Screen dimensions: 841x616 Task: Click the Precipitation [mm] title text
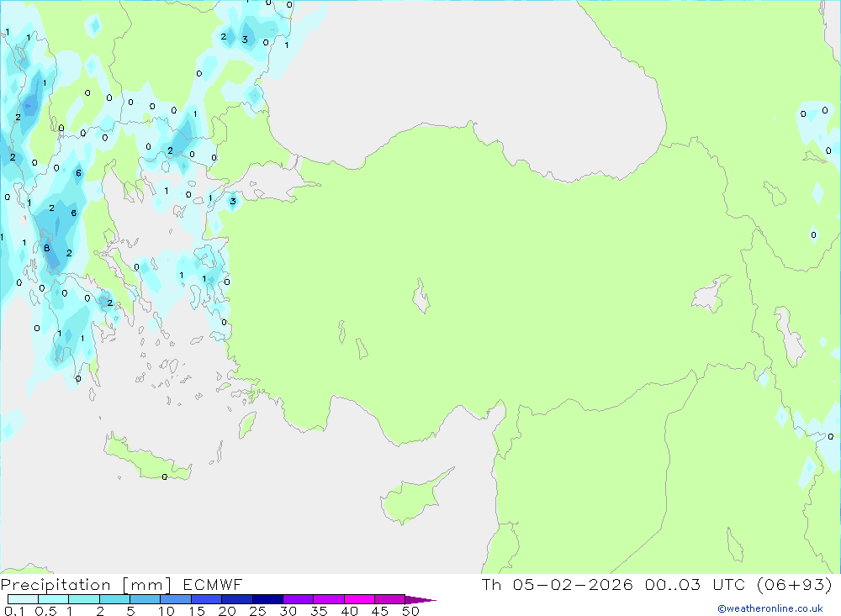86,584
